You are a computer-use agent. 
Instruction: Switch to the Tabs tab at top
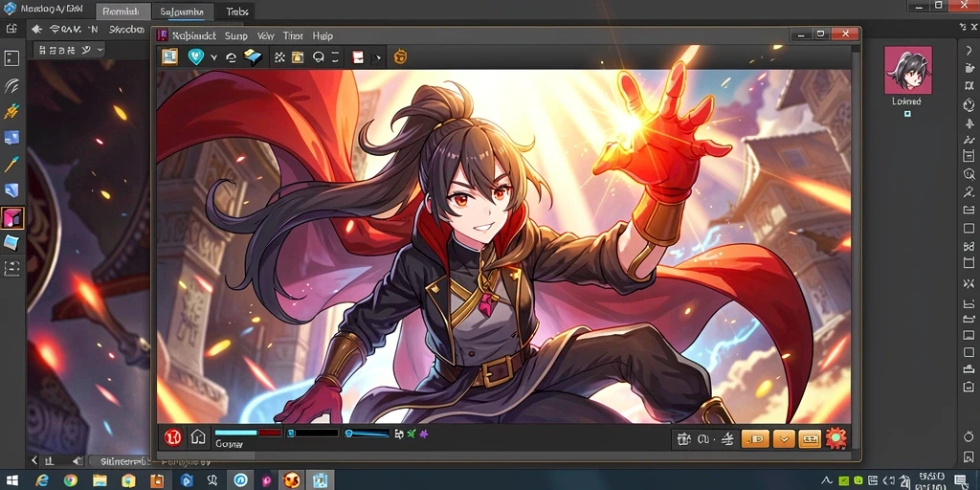(x=237, y=11)
